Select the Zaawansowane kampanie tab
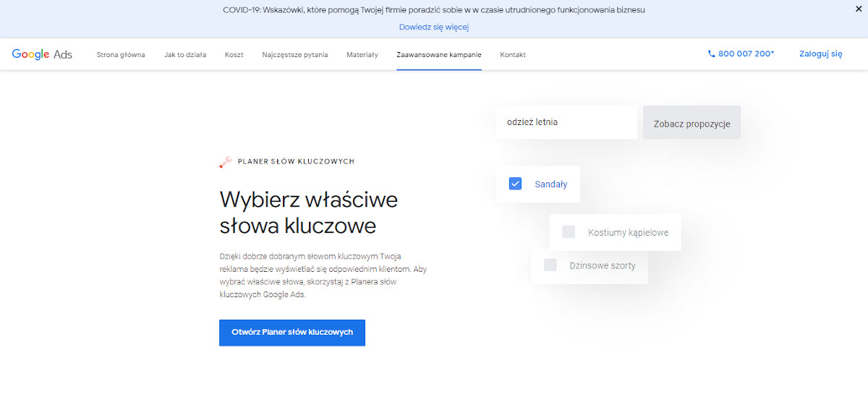The height and width of the screenshot is (397, 868). click(439, 55)
